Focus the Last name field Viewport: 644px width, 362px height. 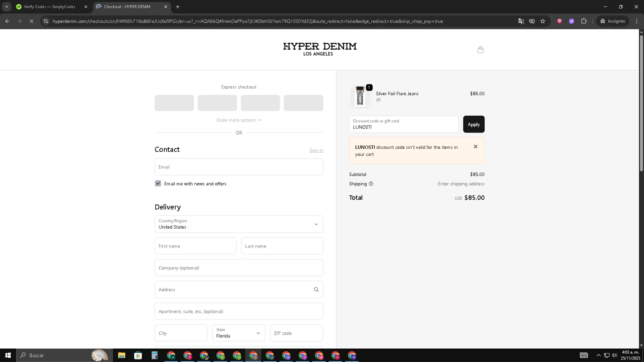[282, 246]
